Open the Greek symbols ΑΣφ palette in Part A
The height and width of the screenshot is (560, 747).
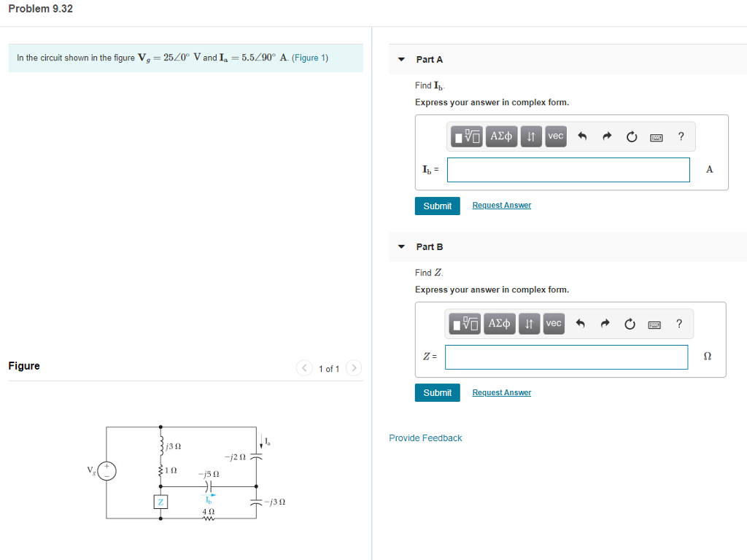point(501,136)
